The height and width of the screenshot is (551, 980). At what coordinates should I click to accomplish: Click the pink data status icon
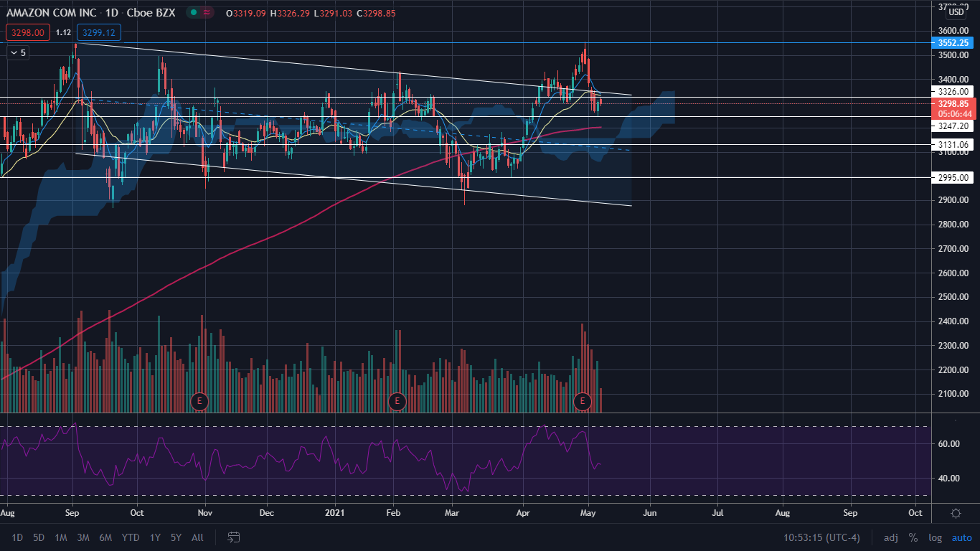pos(207,13)
